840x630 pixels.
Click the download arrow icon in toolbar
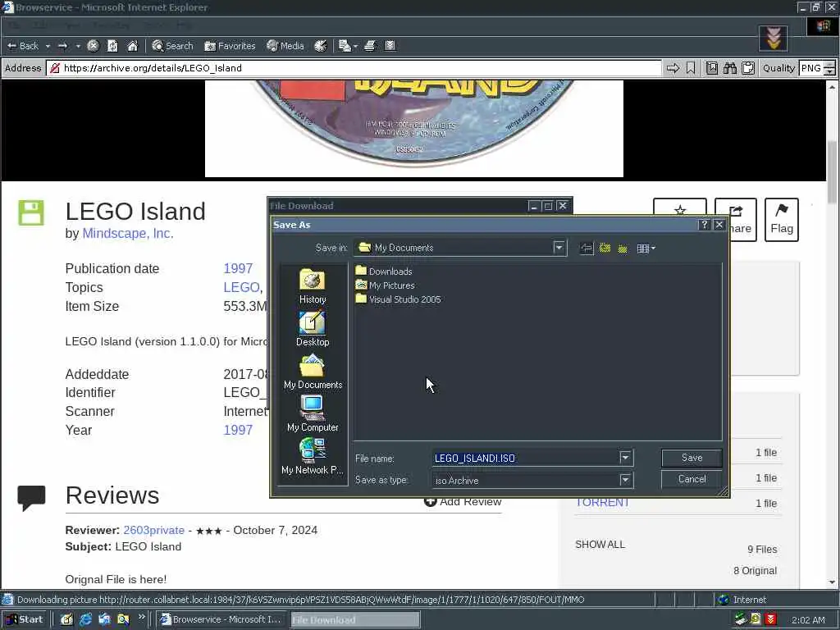(390, 46)
